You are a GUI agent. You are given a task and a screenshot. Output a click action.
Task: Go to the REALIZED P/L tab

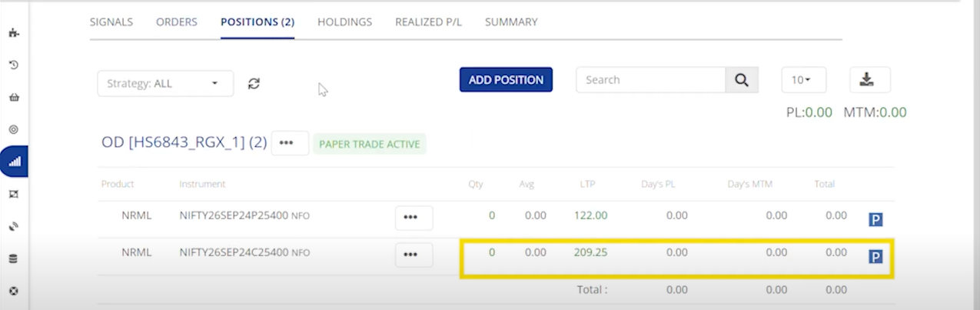click(428, 22)
